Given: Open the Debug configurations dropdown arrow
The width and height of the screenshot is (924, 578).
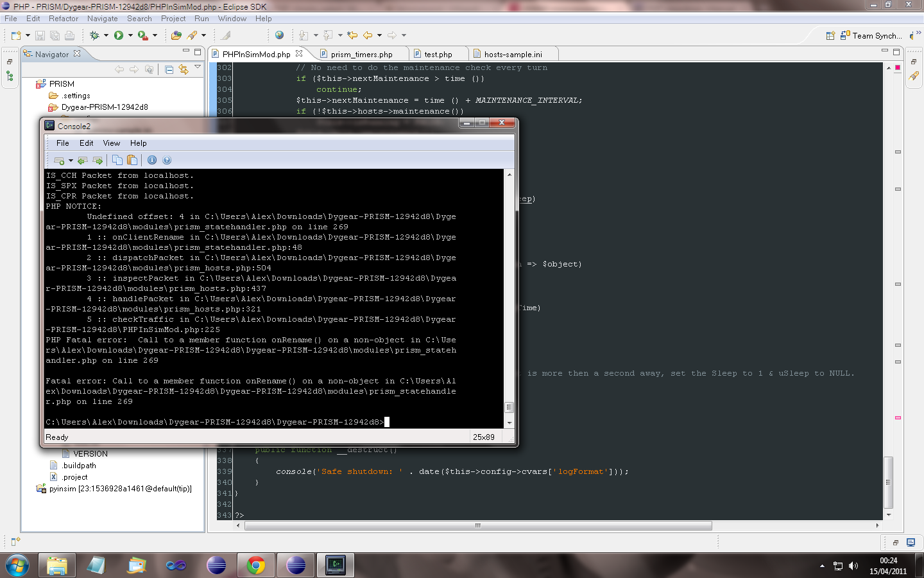Looking at the screenshot, I should (106, 35).
